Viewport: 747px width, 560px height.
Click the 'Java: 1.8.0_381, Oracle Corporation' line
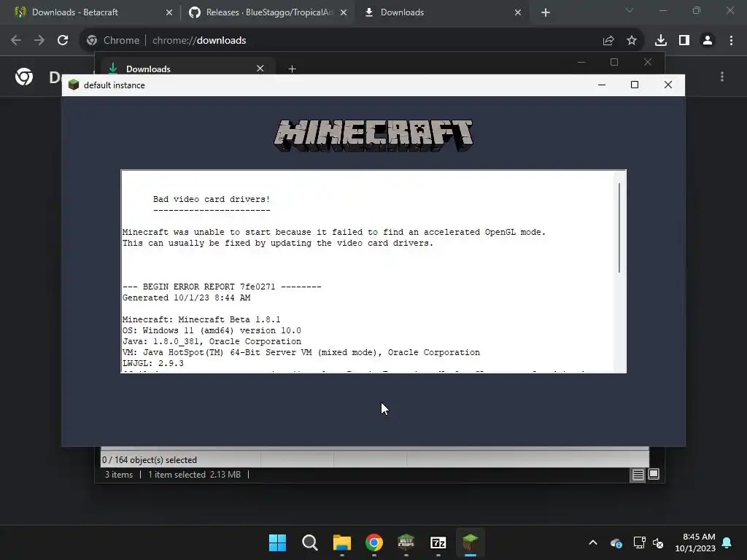(212, 341)
